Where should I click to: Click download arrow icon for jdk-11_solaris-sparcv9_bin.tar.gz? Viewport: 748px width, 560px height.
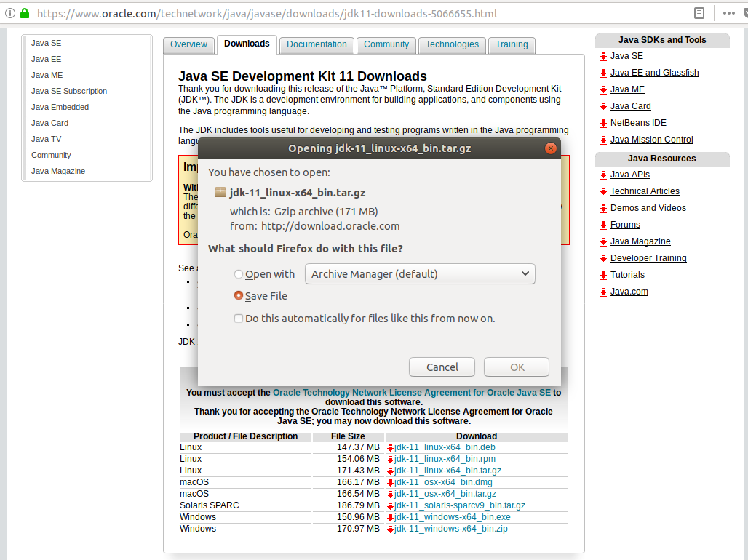(390, 506)
